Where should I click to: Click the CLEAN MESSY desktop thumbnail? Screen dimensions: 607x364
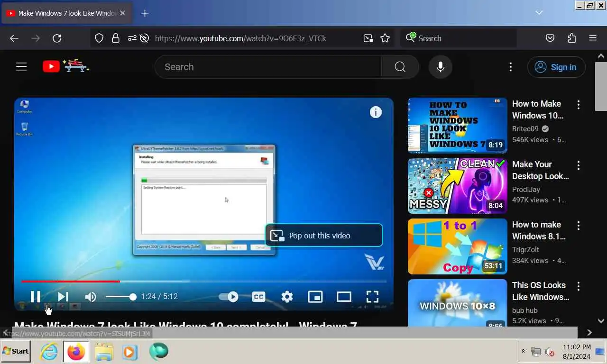pyautogui.click(x=458, y=186)
